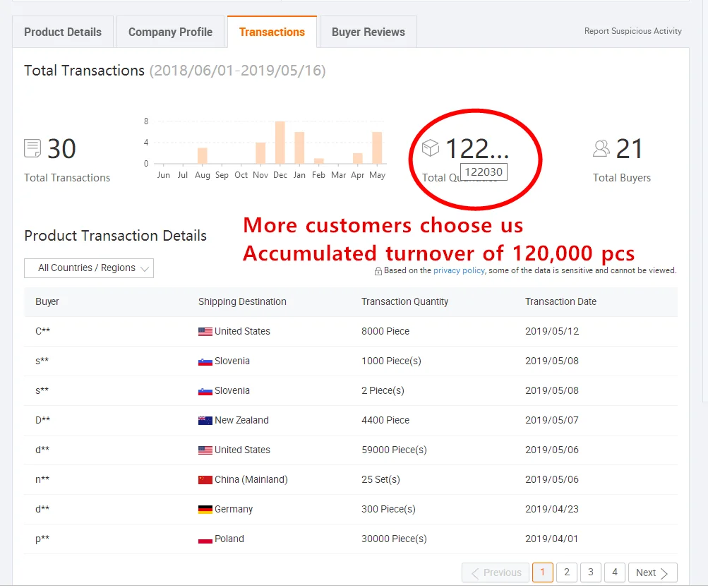Click the Total Buyers people icon
This screenshot has height=588, width=708.
(601, 148)
